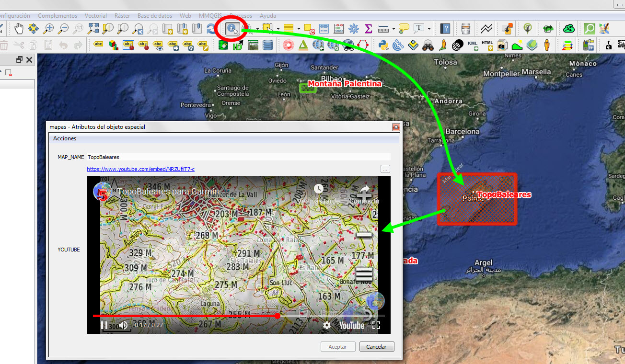Screen dimensions: 625x364
Task: Open the Complementos menu
Action: point(58,16)
